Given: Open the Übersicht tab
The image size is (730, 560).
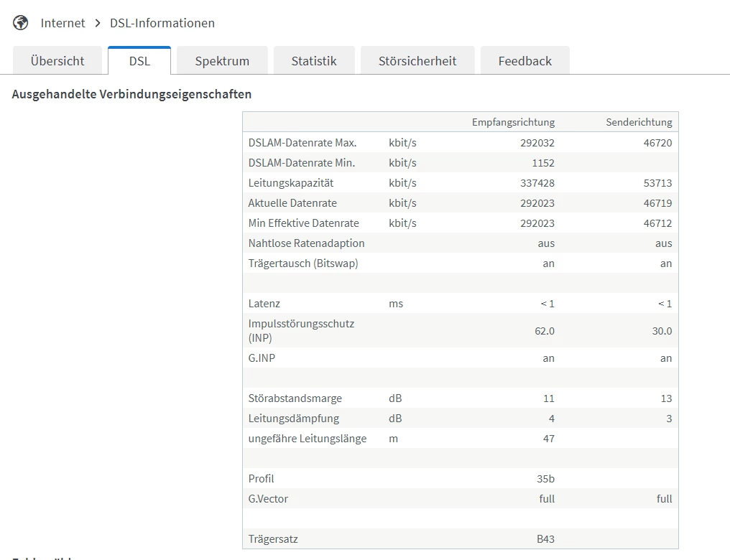Looking at the screenshot, I should point(57,61).
